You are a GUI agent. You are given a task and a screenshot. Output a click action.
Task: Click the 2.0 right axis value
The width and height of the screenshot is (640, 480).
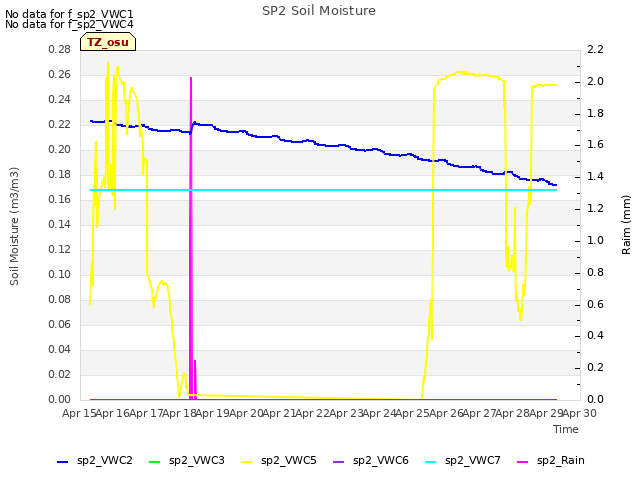click(595, 81)
